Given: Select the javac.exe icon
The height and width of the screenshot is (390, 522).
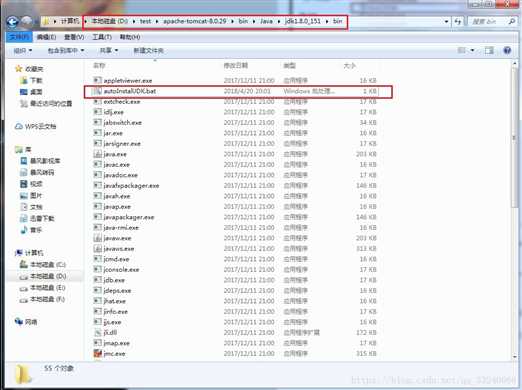Looking at the screenshot, I should [97, 164].
